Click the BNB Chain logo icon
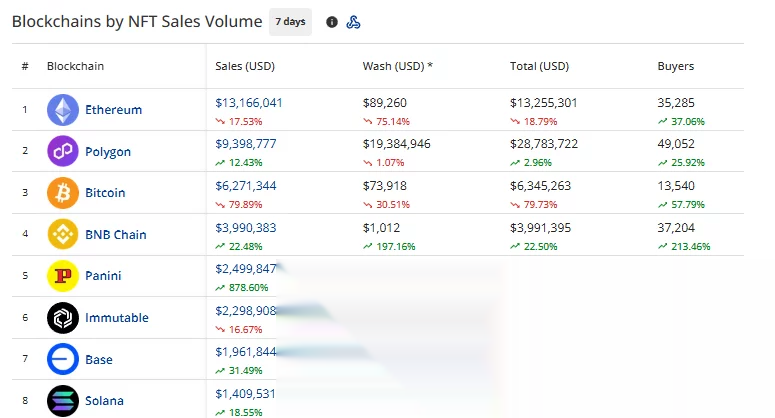The width and height of the screenshot is (775, 418). pyautogui.click(x=63, y=234)
